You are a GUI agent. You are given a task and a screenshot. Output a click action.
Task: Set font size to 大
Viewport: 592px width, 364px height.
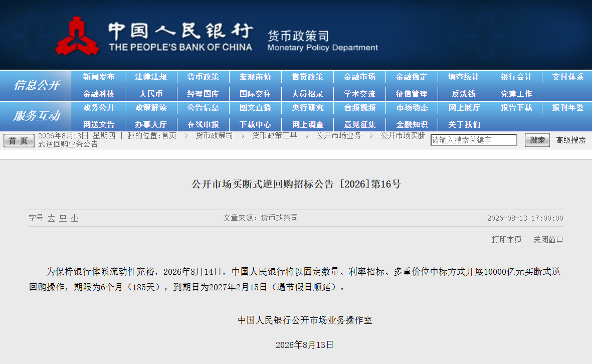[51, 218]
